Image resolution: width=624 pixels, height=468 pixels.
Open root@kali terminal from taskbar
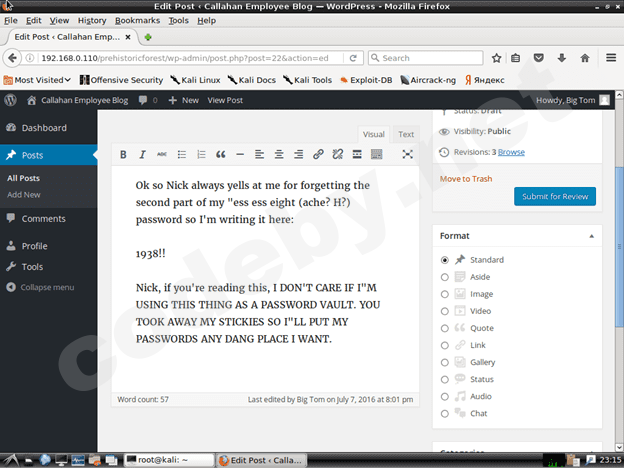(169, 460)
